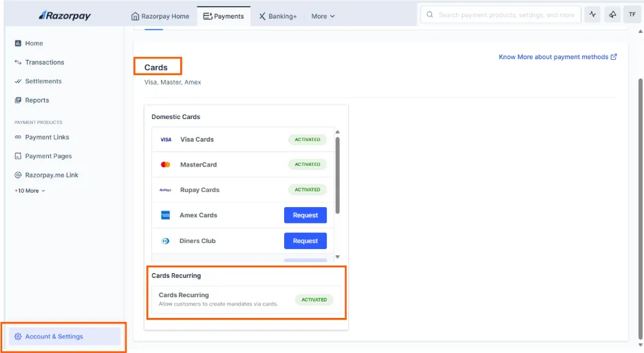This screenshot has height=353, width=644.
Task: Click the page vertical scrollbar thumb
Action: pos(641,208)
